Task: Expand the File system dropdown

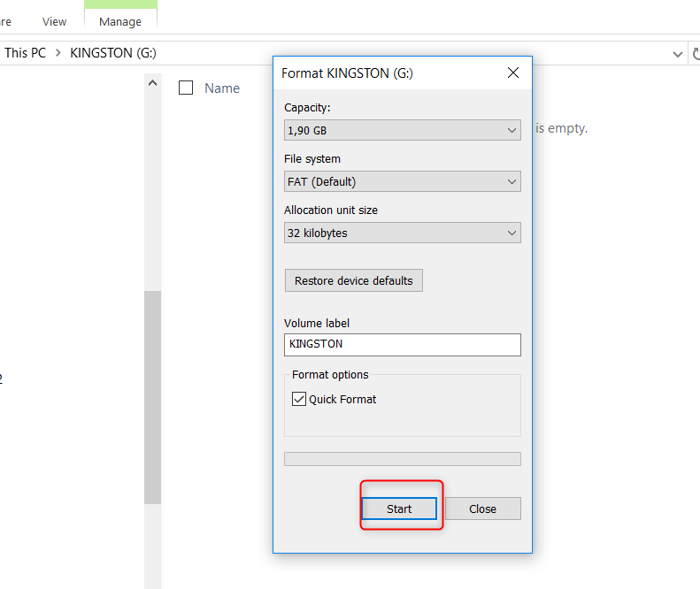Action: click(x=402, y=181)
